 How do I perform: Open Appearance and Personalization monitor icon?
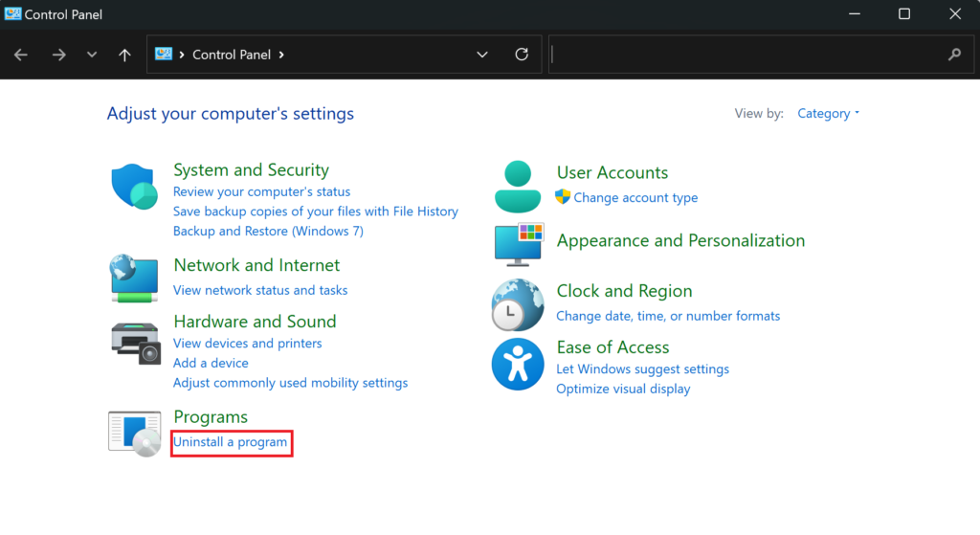[x=518, y=243]
